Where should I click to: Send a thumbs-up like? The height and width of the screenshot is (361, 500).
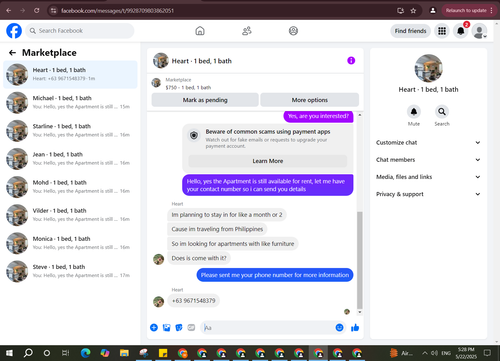tap(355, 328)
